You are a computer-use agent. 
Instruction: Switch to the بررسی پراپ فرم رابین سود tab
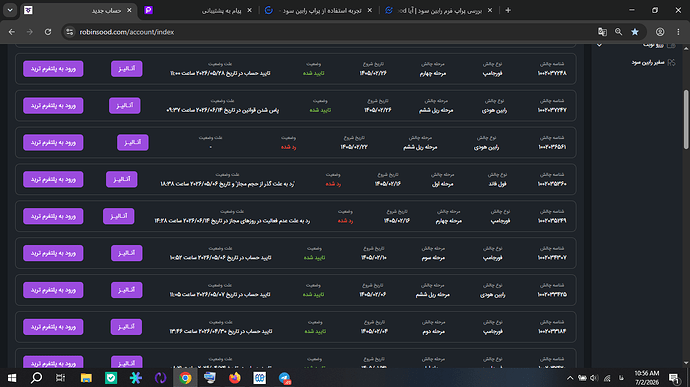click(x=439, y=10)
